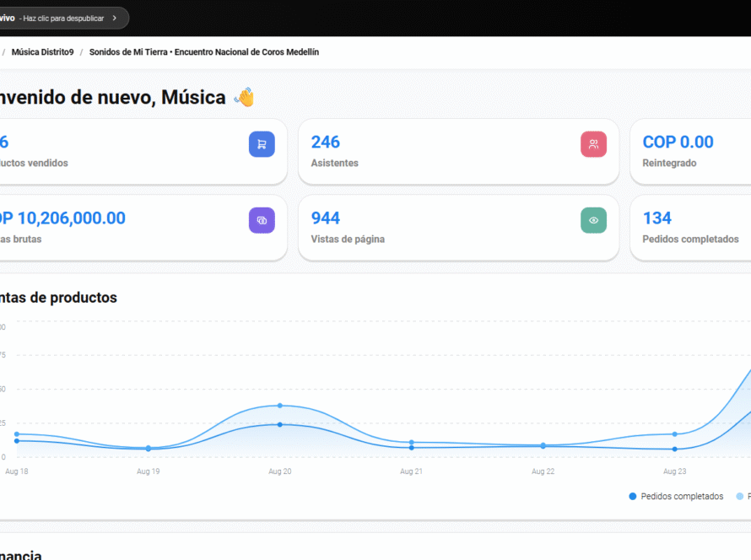Open the Sonidos de Mi Tierra breadcrumb
751x560 pixels.
203,52
